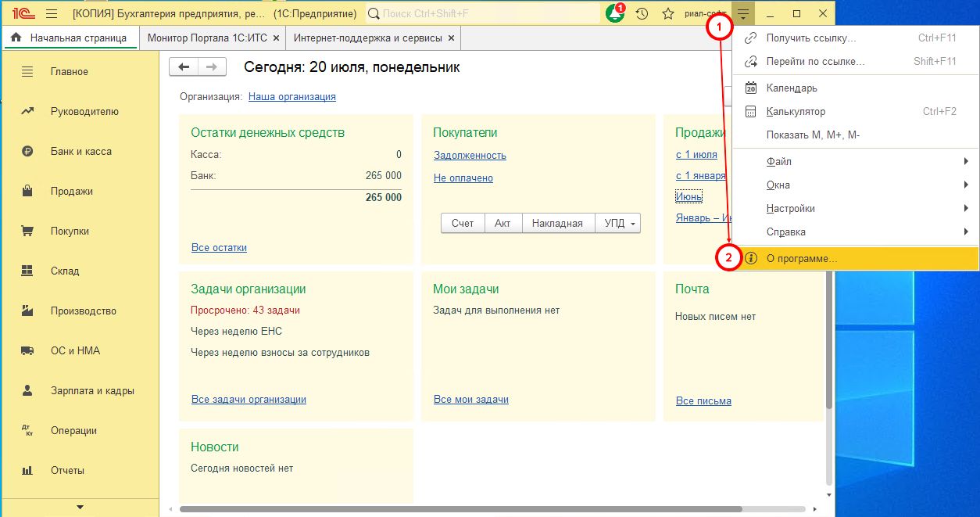Click the person icon for Зарплата и кадры
This screenshot has width=980, height=517.
tap(27, 390)
